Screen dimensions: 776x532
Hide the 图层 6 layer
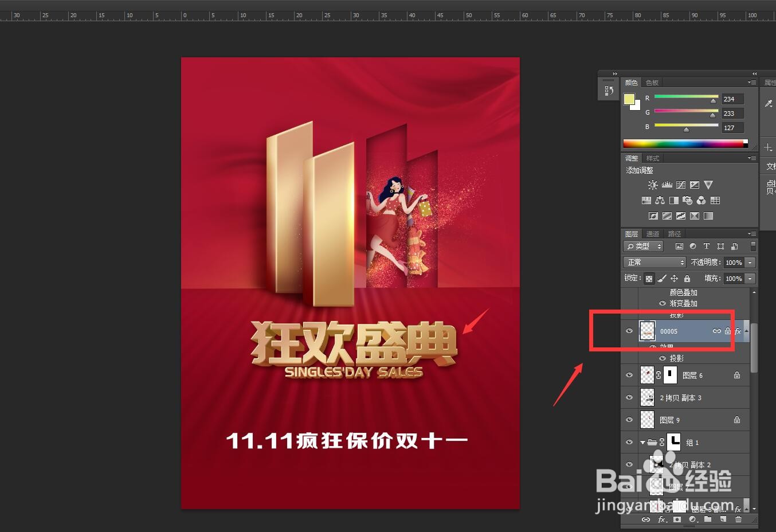(x=629, y=375)
